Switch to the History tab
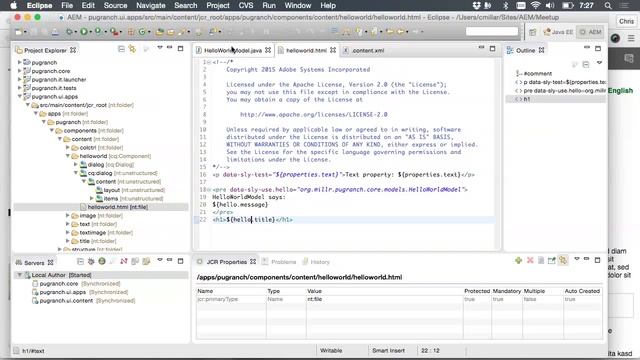Viewport: 640px width, 360px height. point(316,262)
